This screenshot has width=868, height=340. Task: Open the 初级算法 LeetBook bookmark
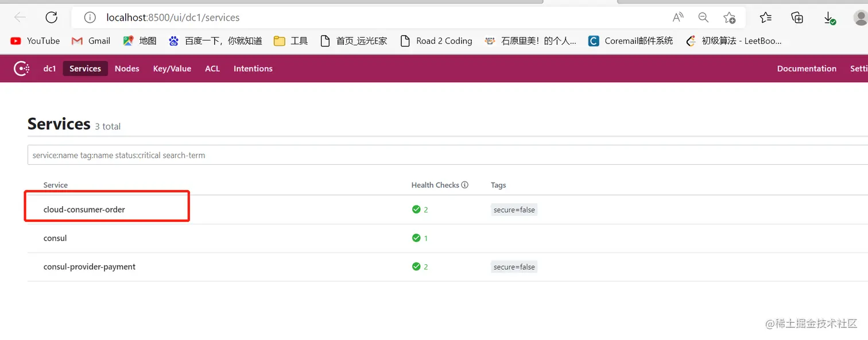click(734, 41)
